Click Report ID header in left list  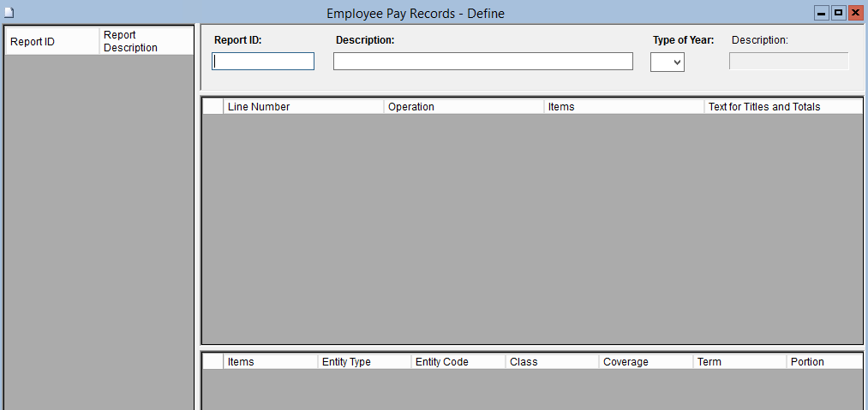[x=51, y=42]
